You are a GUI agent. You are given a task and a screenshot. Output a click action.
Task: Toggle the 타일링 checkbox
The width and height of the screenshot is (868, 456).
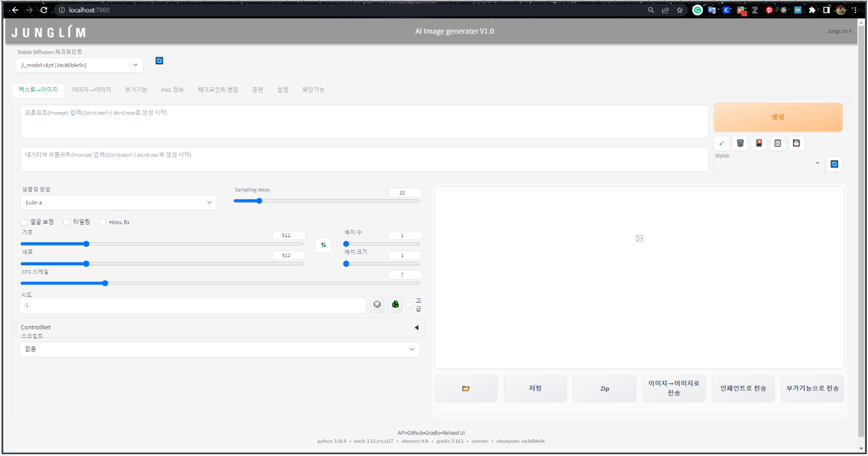pos(67,222)
